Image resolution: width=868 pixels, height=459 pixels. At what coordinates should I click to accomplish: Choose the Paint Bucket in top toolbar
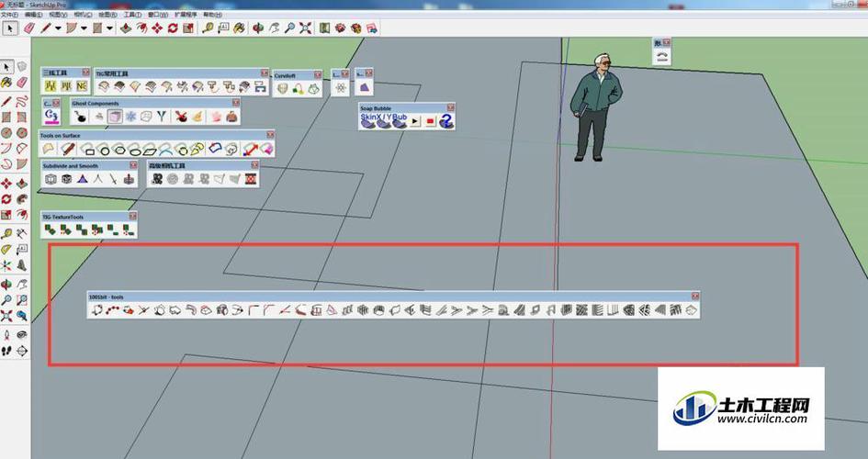(239, 28)
